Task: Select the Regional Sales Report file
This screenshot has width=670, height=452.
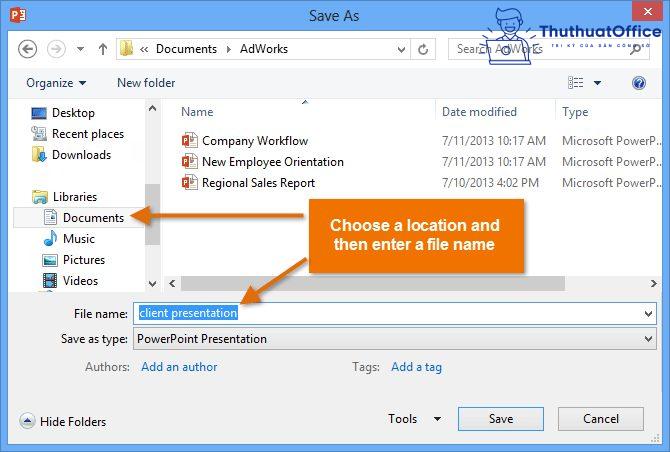Action: tap(258, 183)
